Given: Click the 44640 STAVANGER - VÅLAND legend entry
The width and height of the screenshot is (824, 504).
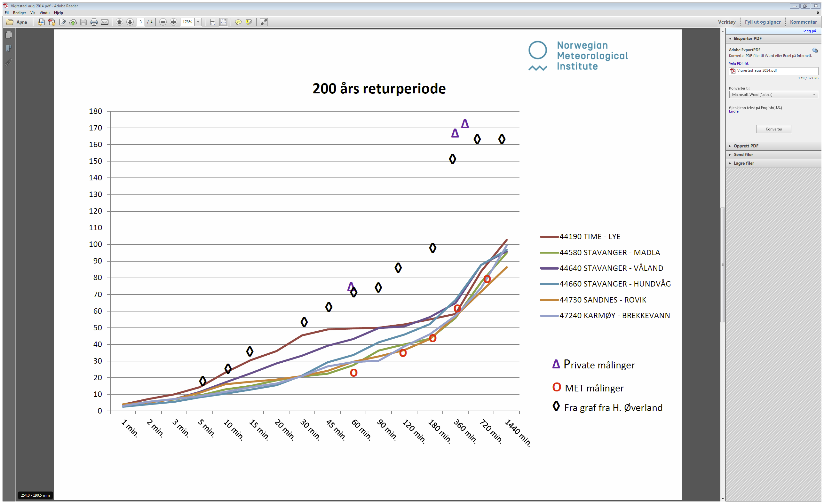Looking at the screenshot, I should coord(602,268).
